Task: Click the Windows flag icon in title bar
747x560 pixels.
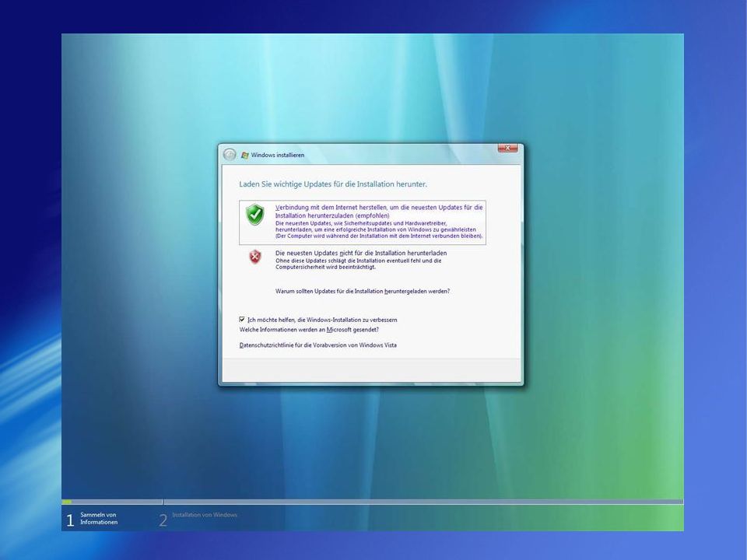Action: [245, 156]
